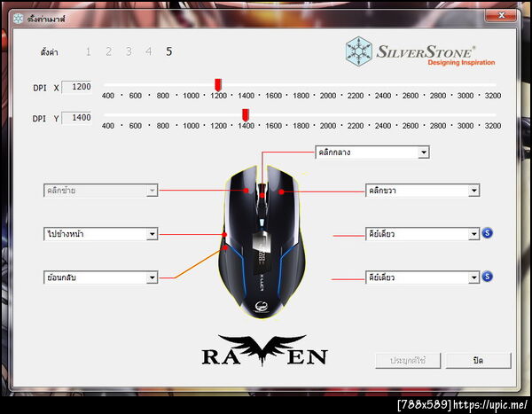Click the upper blue S key icon
532x414 pixels.
487,233
